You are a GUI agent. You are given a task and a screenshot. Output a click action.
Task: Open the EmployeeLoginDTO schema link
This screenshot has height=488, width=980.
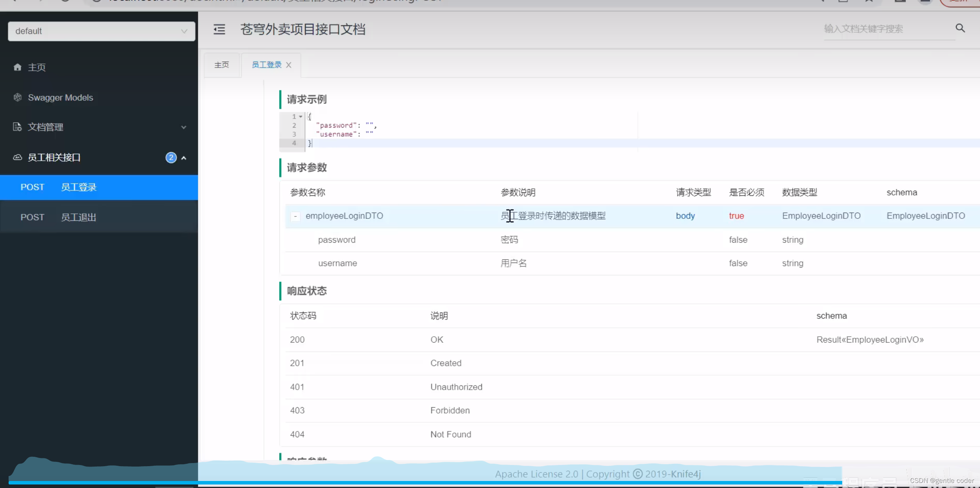click(x=925, y=216)
